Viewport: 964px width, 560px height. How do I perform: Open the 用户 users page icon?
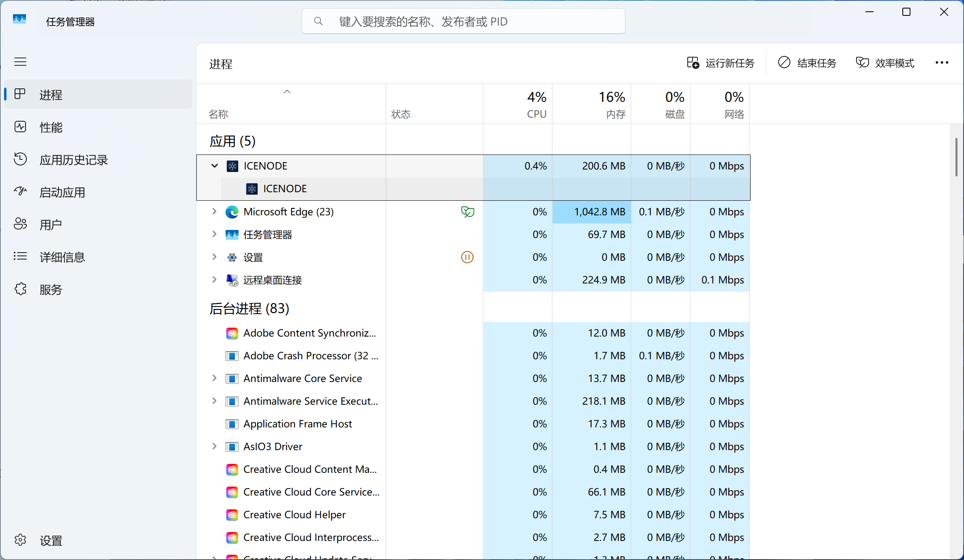click(x=20, y=224)
